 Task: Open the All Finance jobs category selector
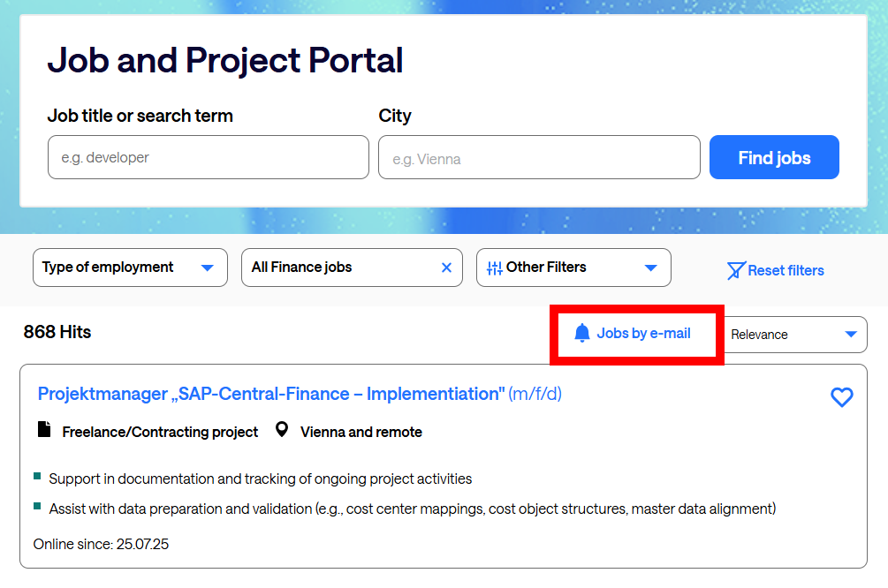[x=336, y=268]
